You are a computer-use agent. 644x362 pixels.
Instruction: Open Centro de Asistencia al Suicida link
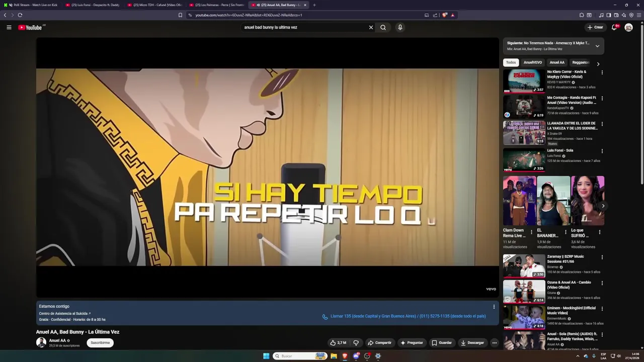pyautogui.click(x=64, y=313)
